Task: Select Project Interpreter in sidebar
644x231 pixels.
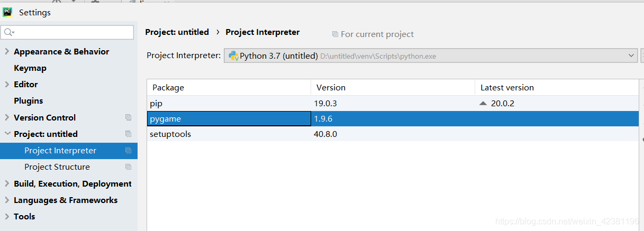Action: coord(69,150)
